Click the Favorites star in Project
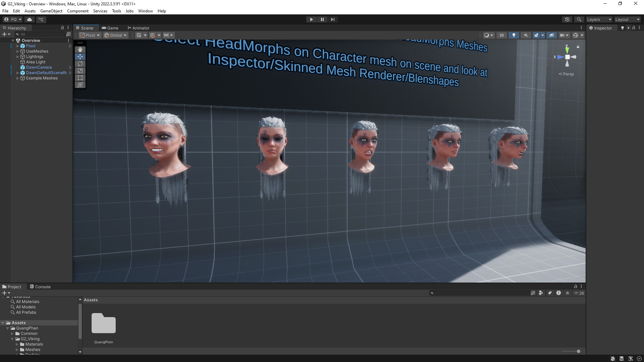Screen dimensions: 644x362 (x=568, y=293)
